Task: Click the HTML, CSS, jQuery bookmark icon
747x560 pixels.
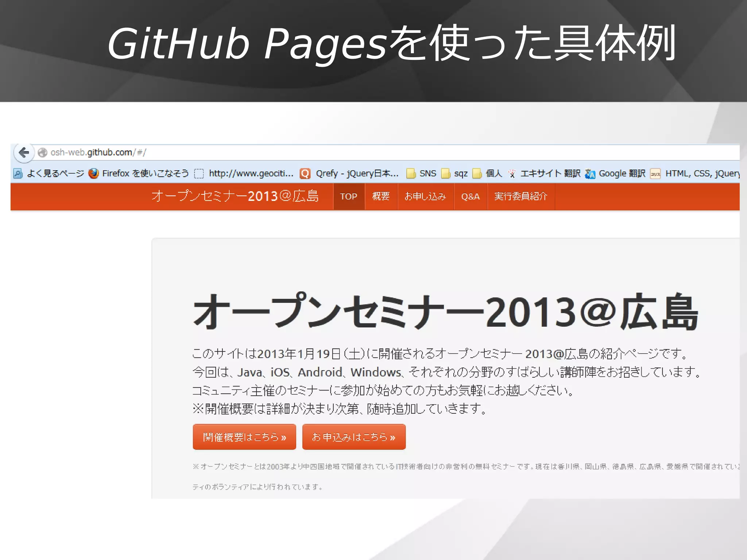Action: (x=655, y=174)
